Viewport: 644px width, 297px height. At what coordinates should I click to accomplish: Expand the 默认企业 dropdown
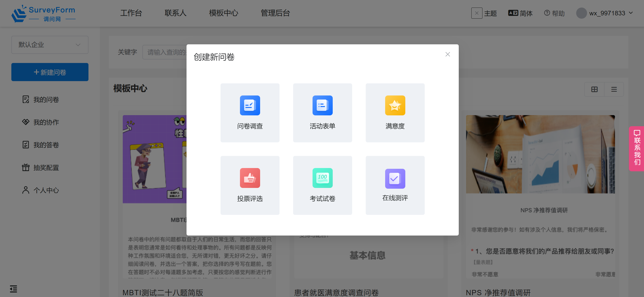pyautogui.click(x=50, y=45)
